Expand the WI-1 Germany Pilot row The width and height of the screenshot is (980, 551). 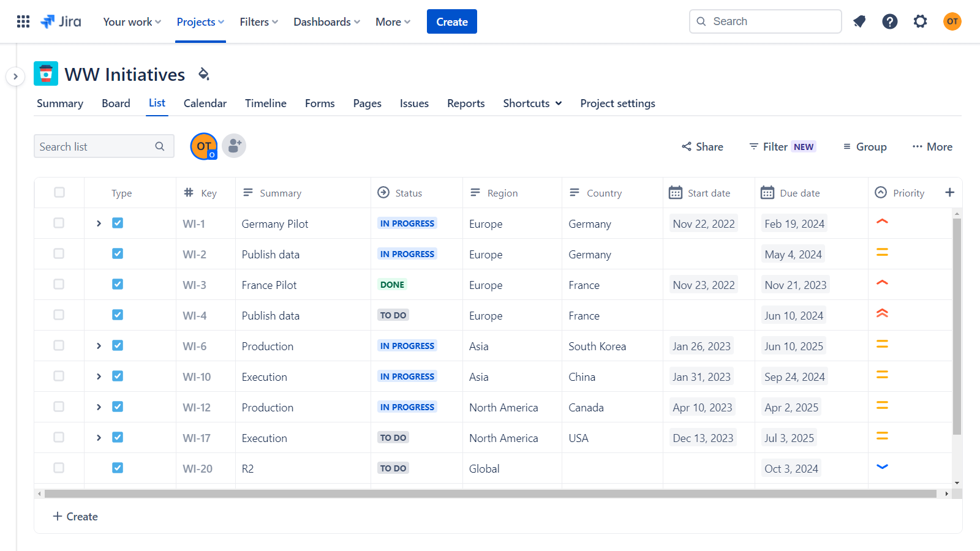[x=99, y=223]
